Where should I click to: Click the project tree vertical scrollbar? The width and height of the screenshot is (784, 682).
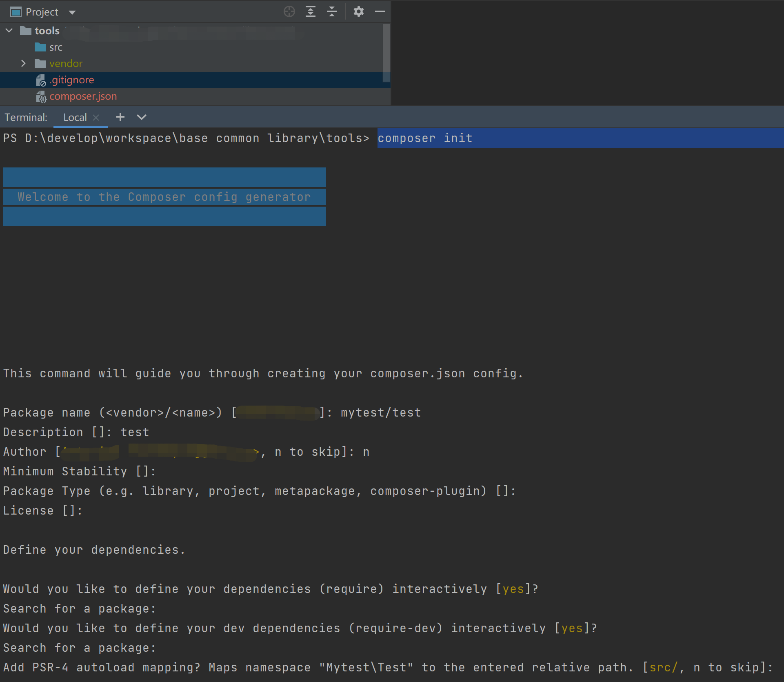coord(386,52)
